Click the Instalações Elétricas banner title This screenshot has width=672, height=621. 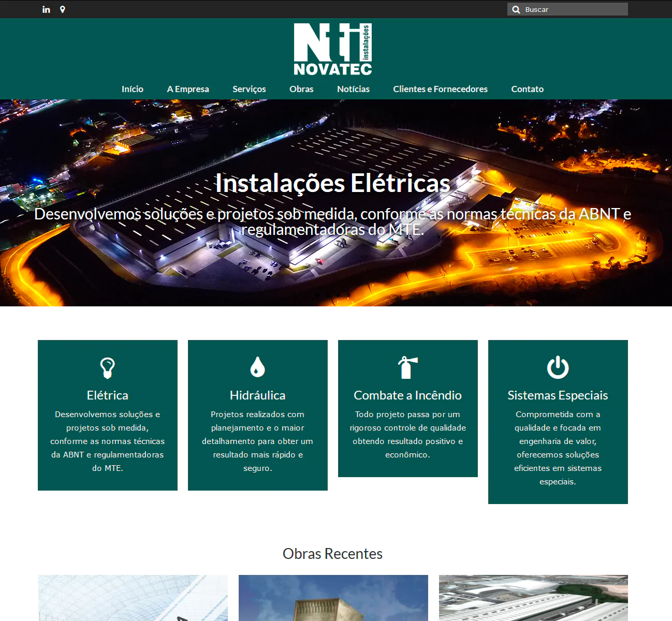pyautogui.click(x=332, y=183)
